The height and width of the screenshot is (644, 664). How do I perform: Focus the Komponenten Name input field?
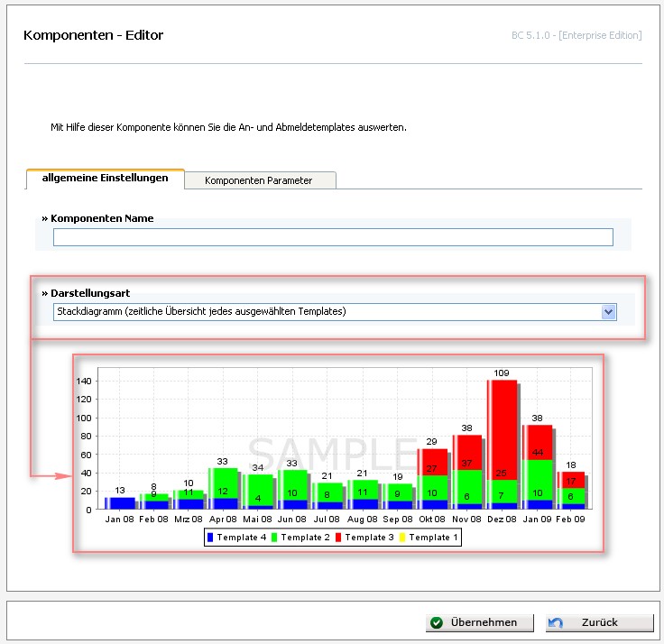click(x=333, y=237)
